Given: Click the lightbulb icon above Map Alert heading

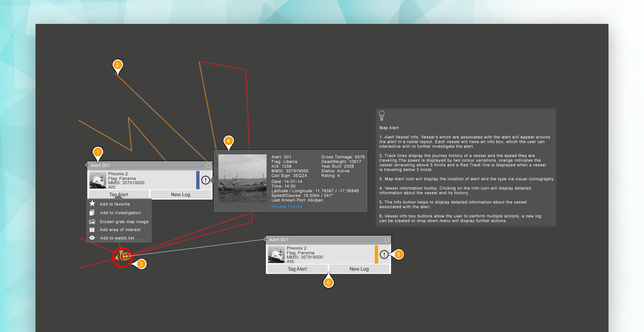Looking at the screenshot, I should (x=382, y=116).
